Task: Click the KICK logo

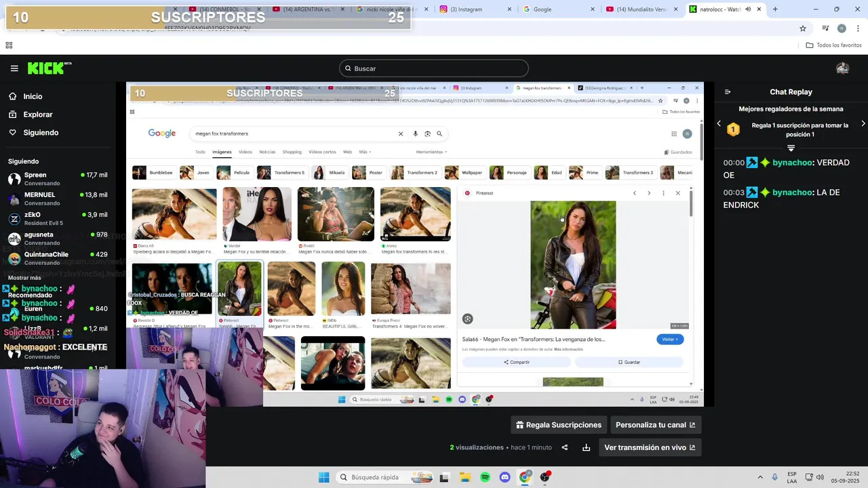Action: pos(50,68)
